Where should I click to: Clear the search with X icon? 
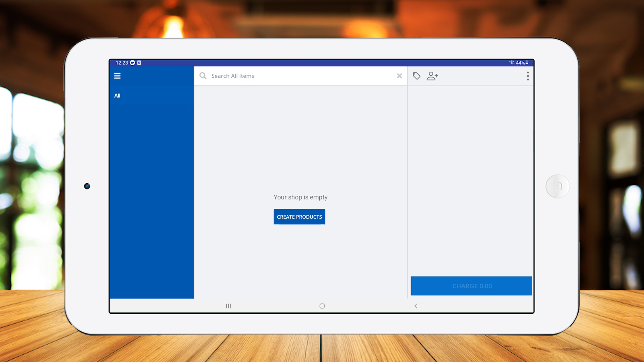399,76
